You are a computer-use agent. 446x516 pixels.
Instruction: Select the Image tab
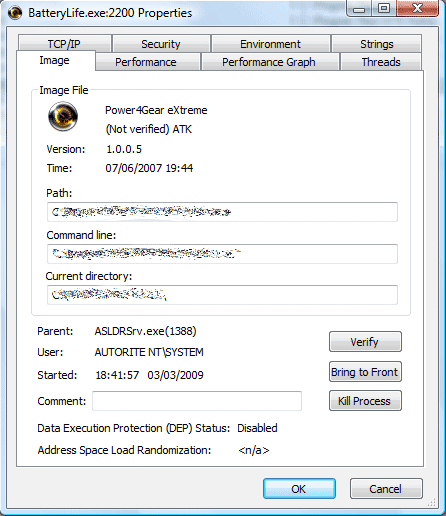[x=55, y=61]
